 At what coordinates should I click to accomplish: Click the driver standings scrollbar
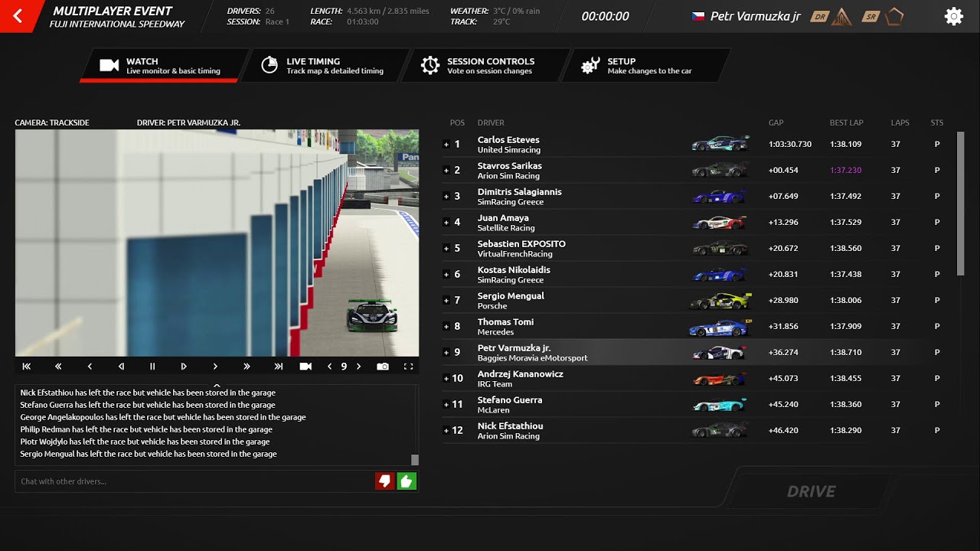point(961,204)
